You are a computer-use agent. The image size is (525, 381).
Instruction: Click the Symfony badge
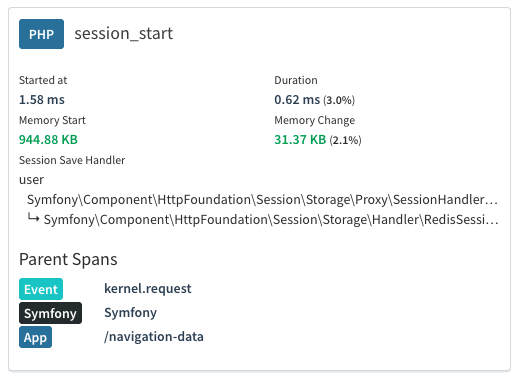tap(50, 313)
